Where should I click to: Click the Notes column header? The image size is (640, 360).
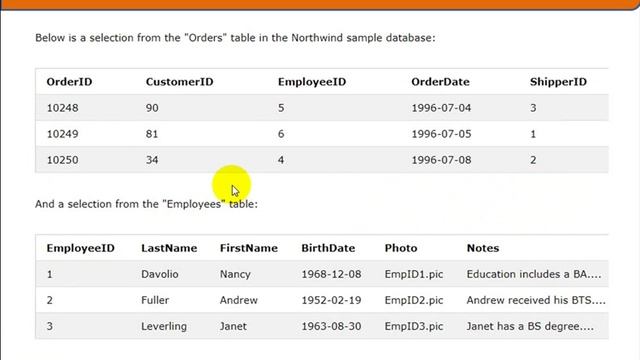(483, 248)
